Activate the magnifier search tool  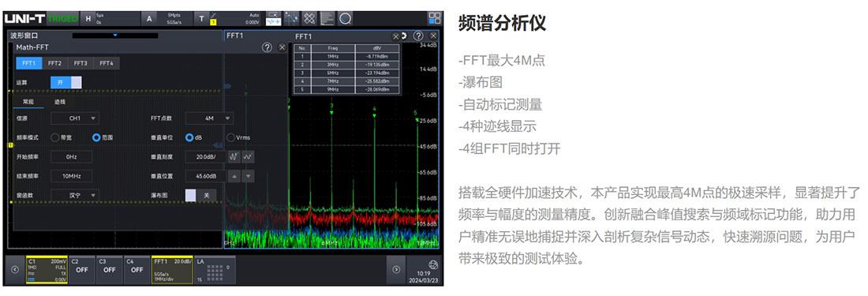tap(346, 18)
